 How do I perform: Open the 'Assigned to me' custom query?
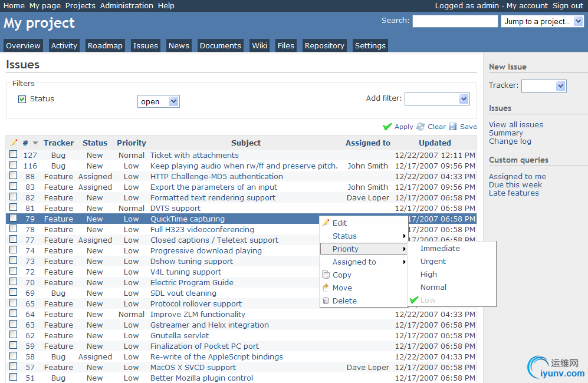click(x=517, y=176)
